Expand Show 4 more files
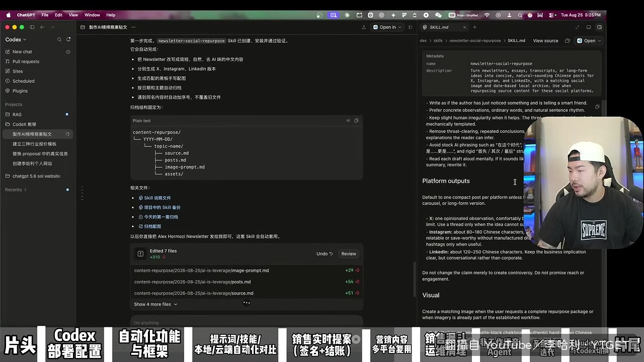Screen dimensions: 644x362 point(155,304)
